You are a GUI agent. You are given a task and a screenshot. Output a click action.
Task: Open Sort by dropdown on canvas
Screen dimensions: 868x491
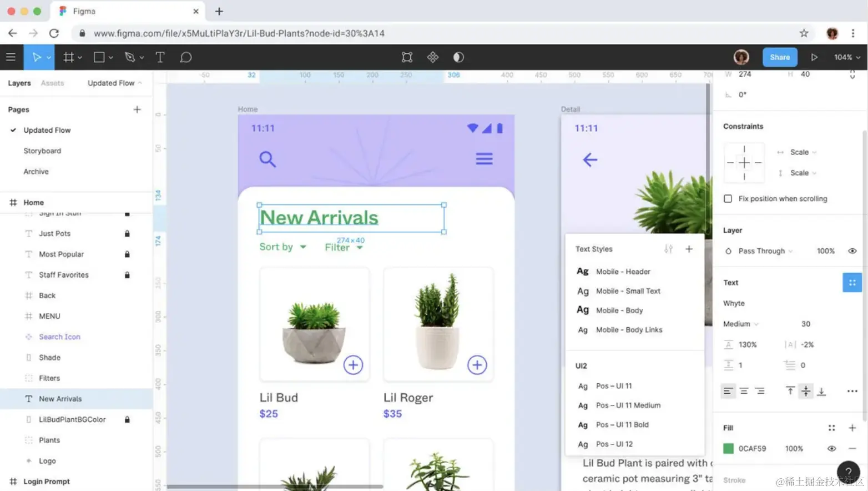pyautogui.click(x=283, y=247)
